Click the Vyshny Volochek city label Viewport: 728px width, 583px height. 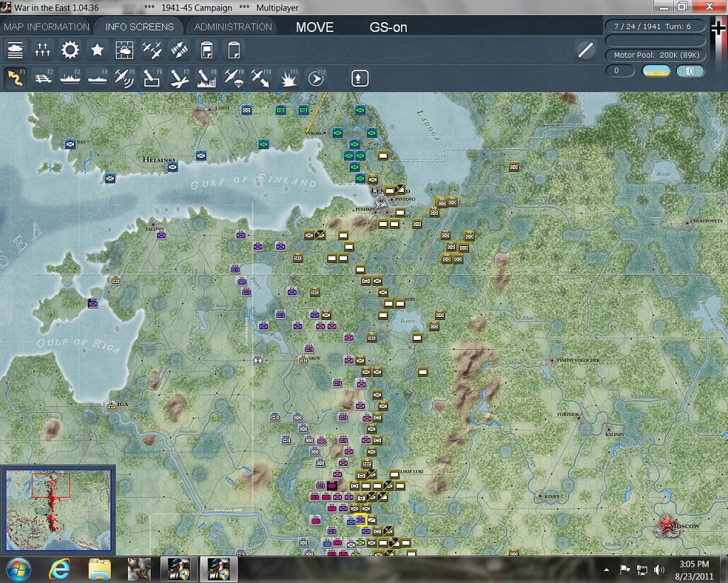point(578,360)
